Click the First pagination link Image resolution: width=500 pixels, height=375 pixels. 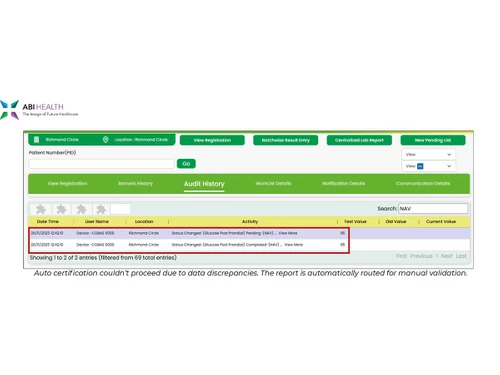click(x=401, y=256)
